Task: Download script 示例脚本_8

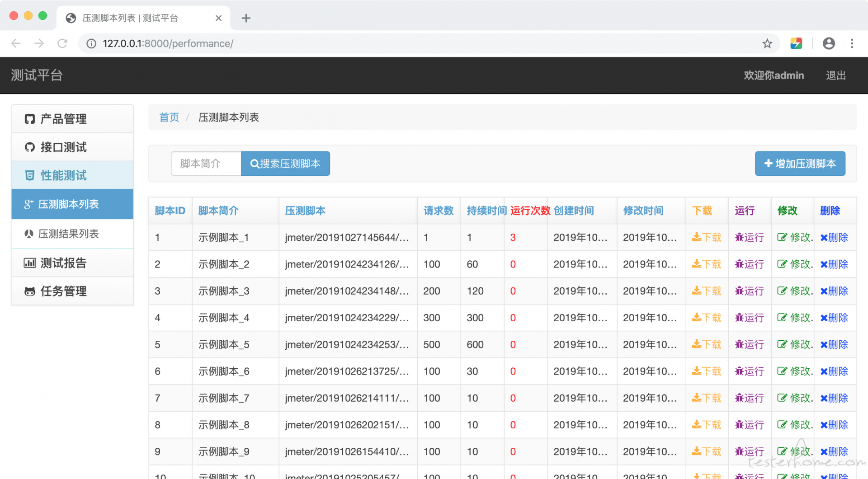Action: 707,425
